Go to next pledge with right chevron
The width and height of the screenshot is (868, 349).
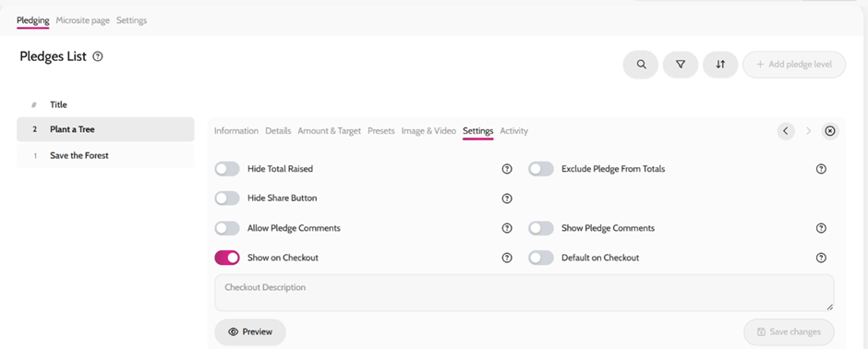click(808, 131)
